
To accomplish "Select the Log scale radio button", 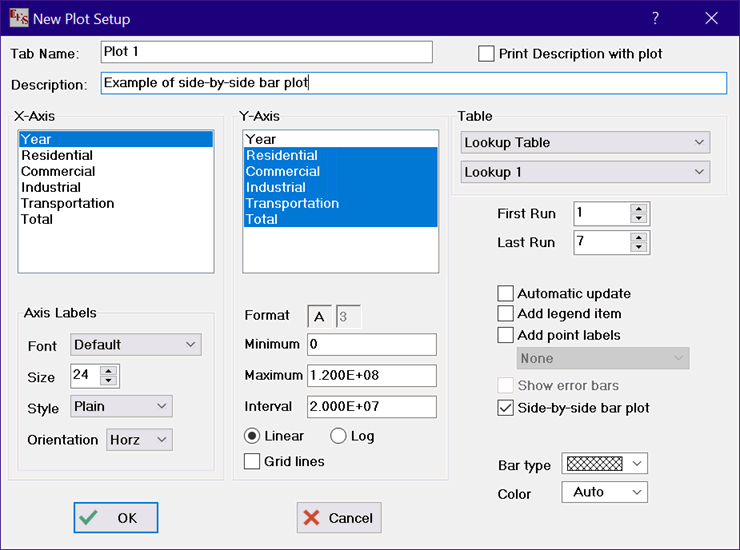I will coord(338,436).
